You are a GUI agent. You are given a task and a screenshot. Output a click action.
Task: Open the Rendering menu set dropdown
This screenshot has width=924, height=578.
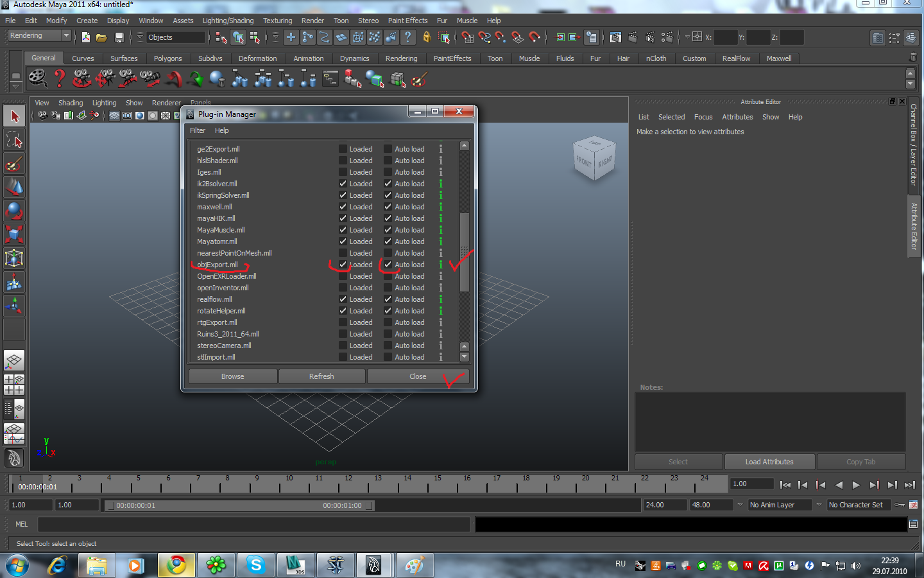click(x=39, y=36)
